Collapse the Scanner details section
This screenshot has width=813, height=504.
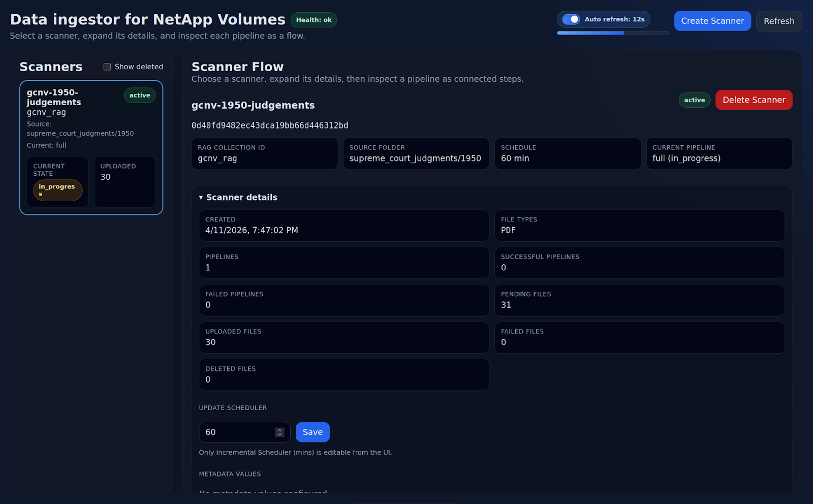[238, 197]
